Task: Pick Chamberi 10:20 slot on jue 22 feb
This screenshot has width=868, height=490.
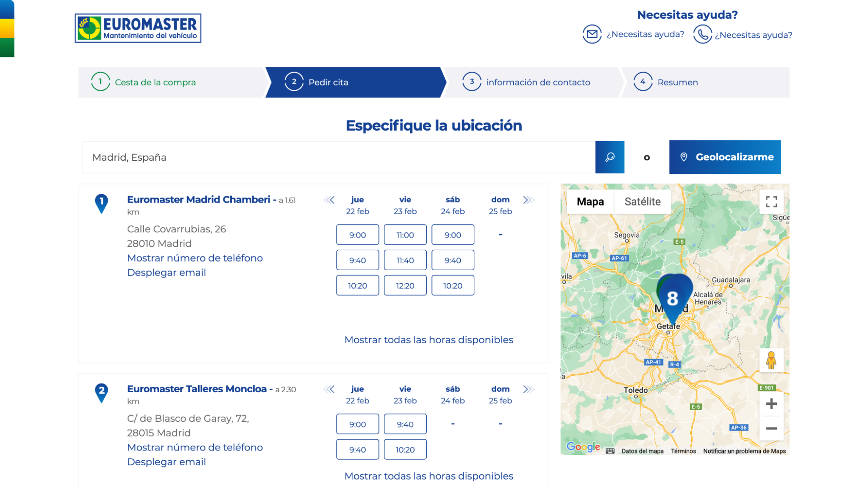Action: tap(357, 286)
